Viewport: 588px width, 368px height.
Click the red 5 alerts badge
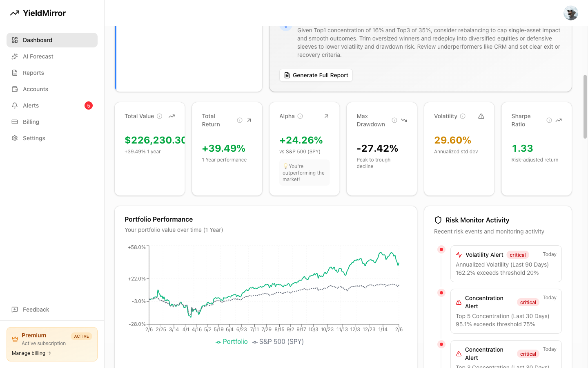[x=89, y=105]
